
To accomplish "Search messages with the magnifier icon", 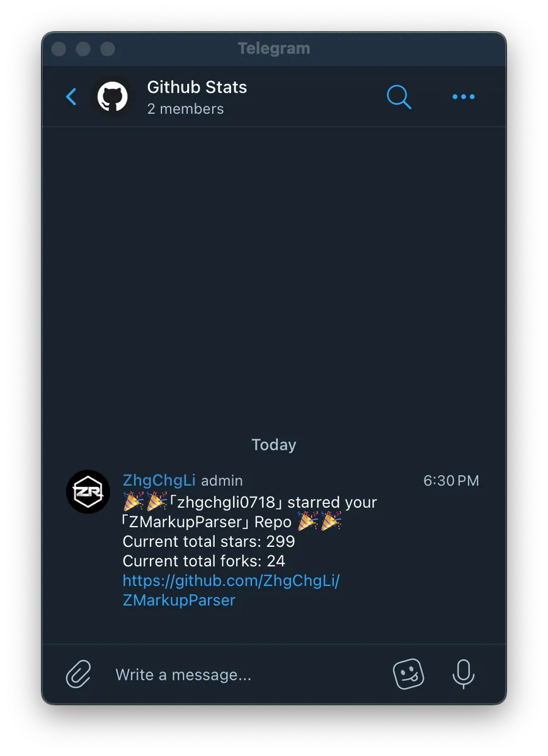I will (x=399, y=97).
